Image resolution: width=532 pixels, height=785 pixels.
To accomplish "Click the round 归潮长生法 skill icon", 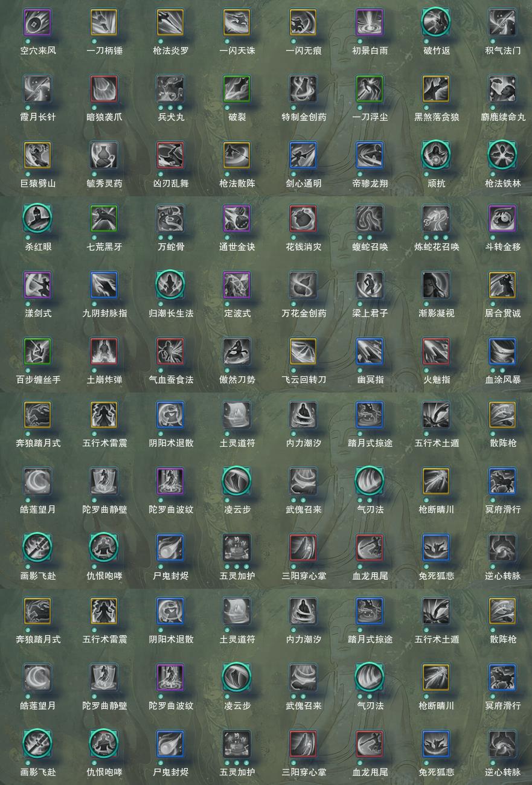I will pos(170,286).
